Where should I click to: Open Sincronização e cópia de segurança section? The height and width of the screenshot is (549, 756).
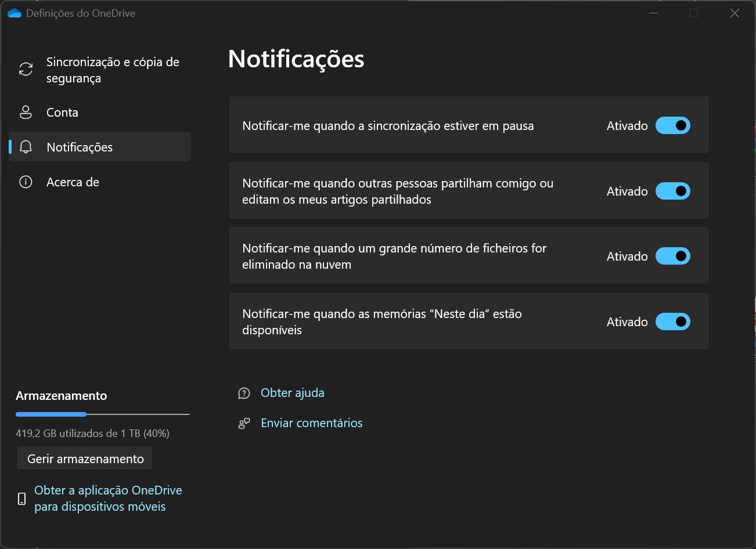pyautogui.click(x=113, y=70)
